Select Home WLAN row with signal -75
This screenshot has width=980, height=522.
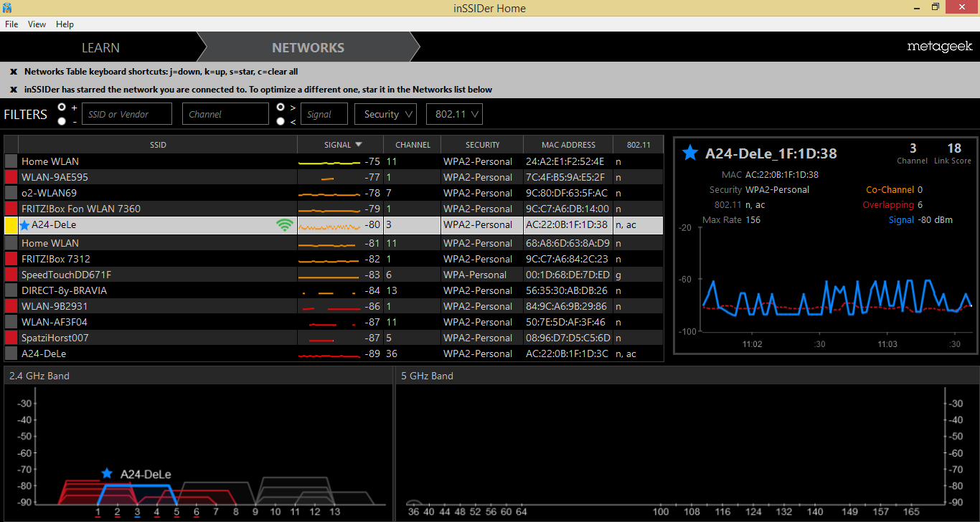point(334,161)
